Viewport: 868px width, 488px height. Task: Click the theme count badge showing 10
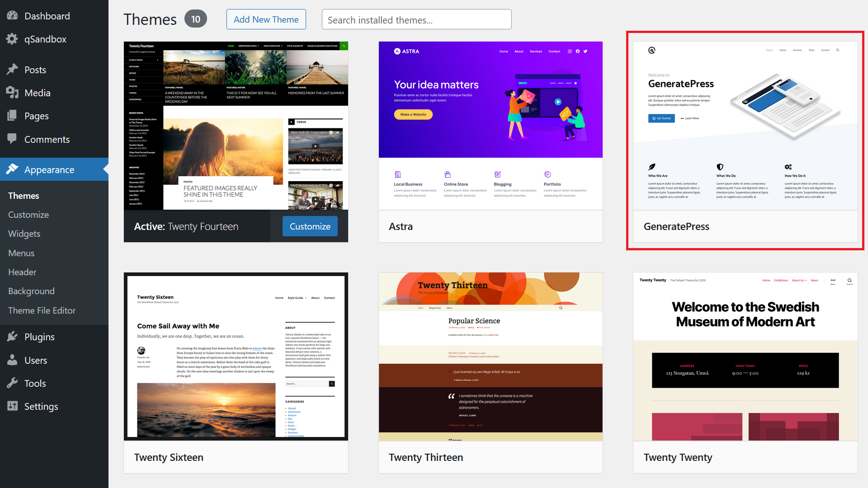tap(195, 19)
